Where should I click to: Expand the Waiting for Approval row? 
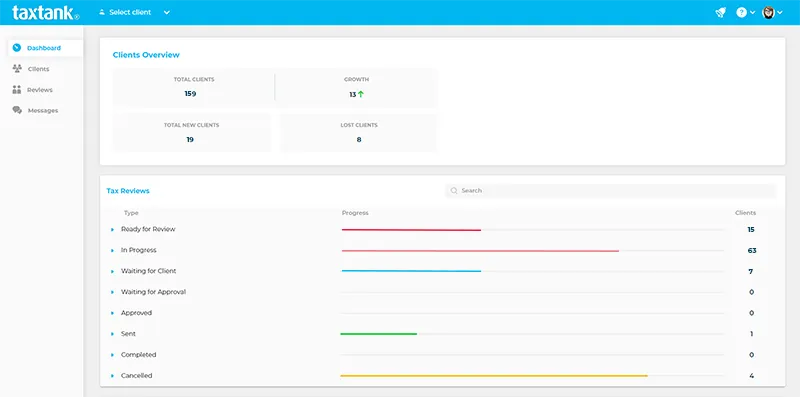click(112, 292)
